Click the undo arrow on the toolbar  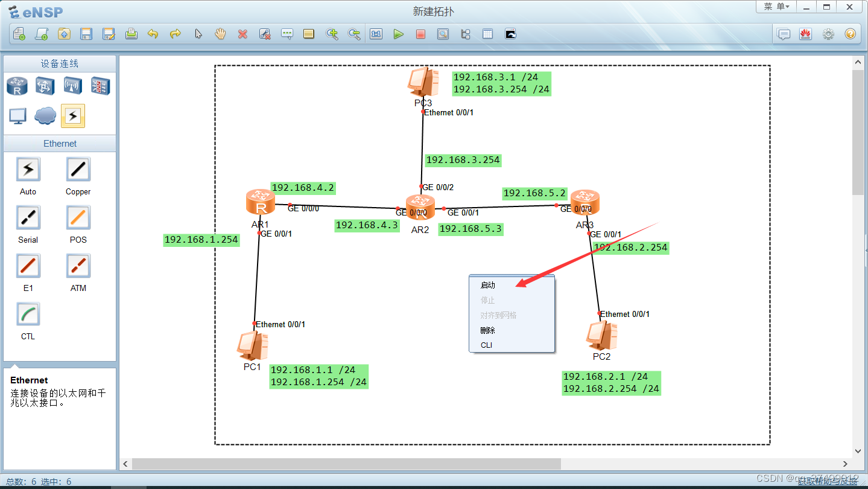[153, 34]
